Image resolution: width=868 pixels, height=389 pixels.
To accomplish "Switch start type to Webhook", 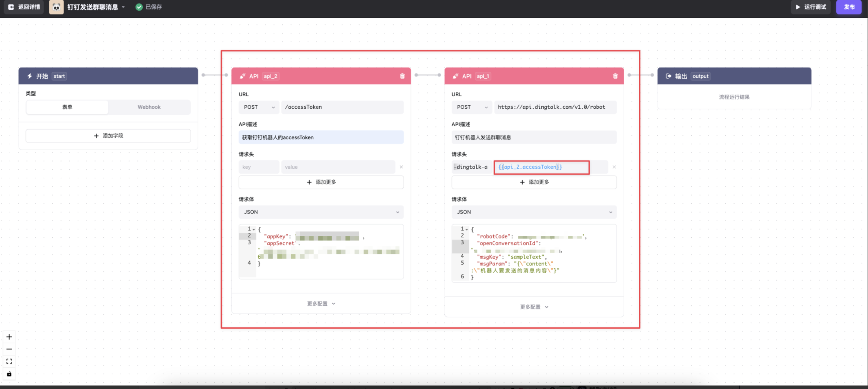I will (x=149, y=107).
